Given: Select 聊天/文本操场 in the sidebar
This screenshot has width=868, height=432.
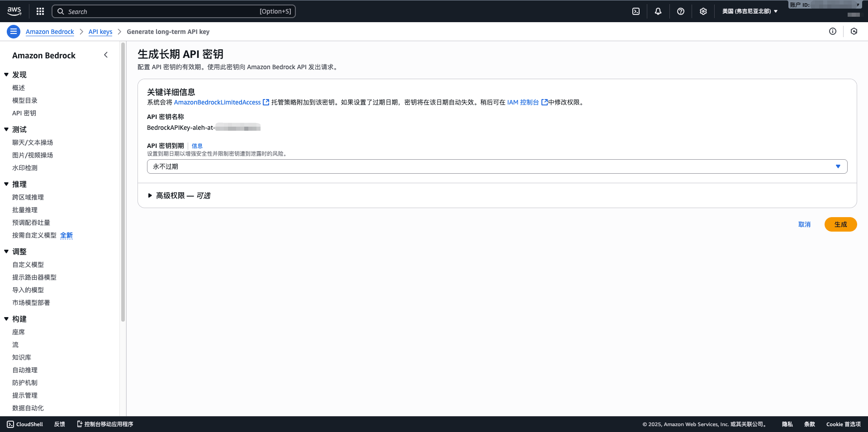Looking at the screenshot, I should [32, 142].
